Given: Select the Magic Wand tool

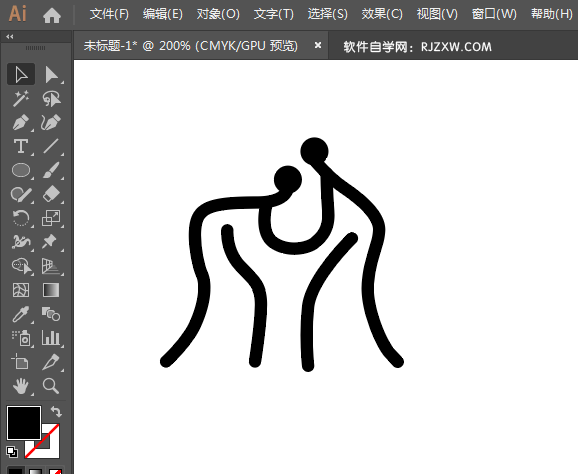Looking at the screenshot, I should [x=21, y=98].
